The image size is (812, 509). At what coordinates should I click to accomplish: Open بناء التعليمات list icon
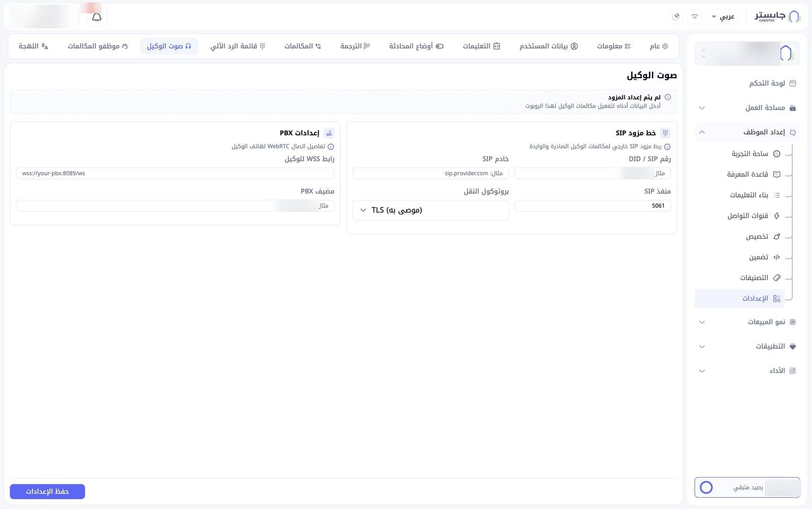776,195
